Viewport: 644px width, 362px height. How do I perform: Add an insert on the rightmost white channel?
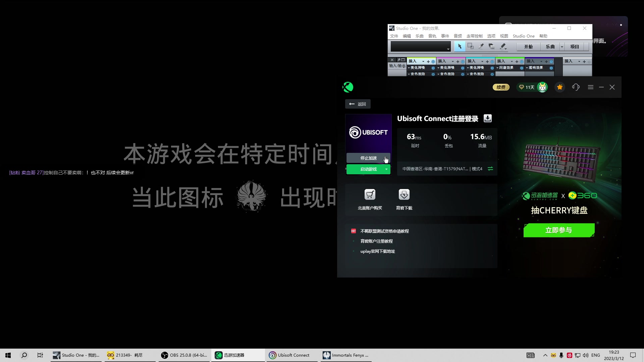point(584,62)
